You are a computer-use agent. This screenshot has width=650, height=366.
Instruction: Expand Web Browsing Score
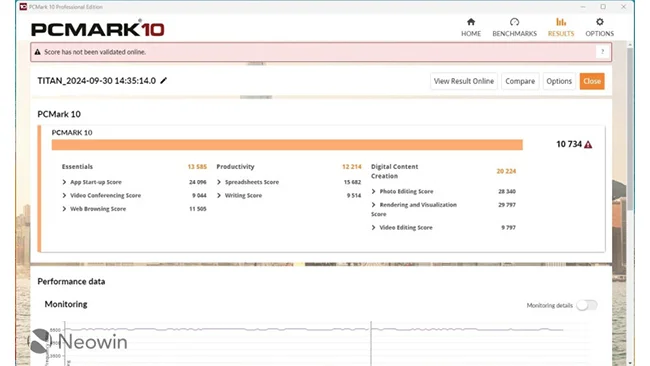click(x=64, y=209)
